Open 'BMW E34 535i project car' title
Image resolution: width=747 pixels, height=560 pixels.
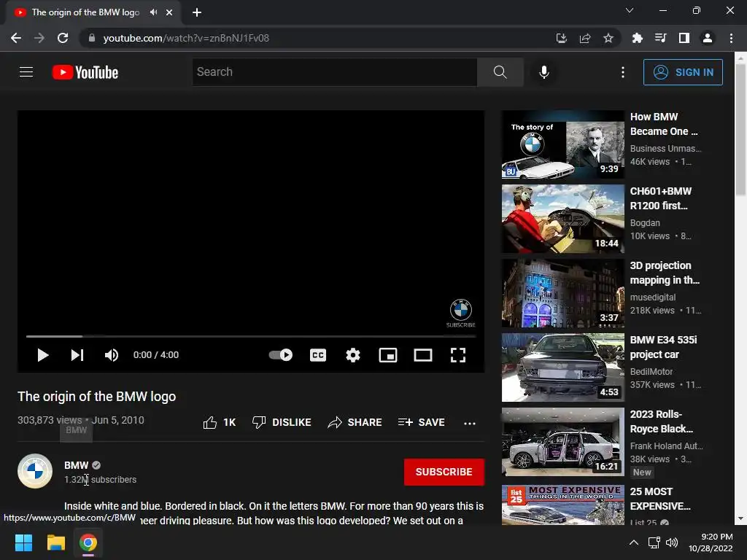coord(663,347)
